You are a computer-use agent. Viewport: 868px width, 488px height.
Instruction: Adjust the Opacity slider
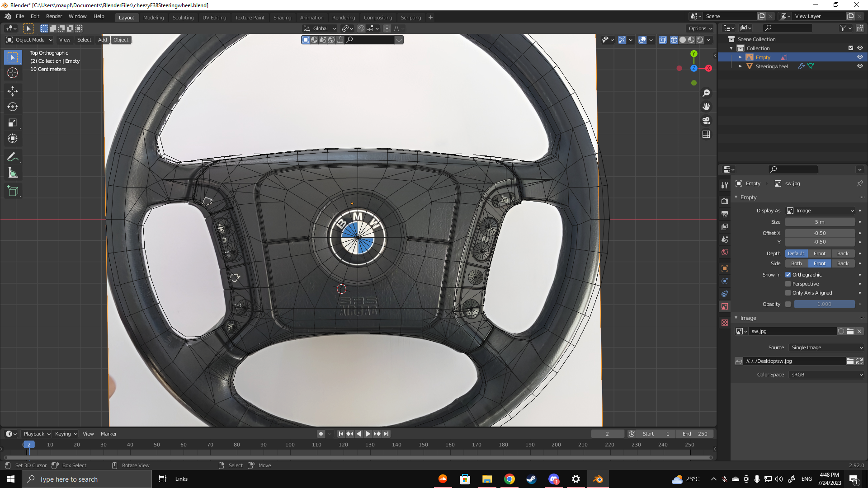(824, 304)
